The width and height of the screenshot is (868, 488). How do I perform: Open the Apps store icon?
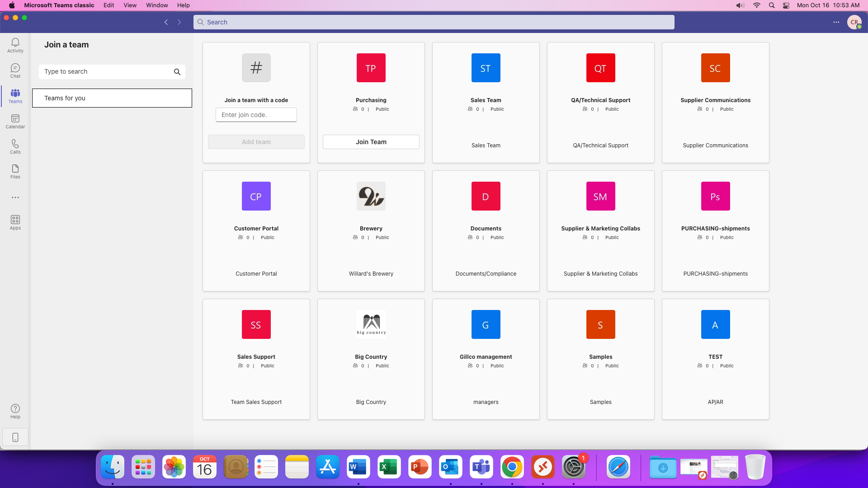pyautogui.click(x=15, y=222)
